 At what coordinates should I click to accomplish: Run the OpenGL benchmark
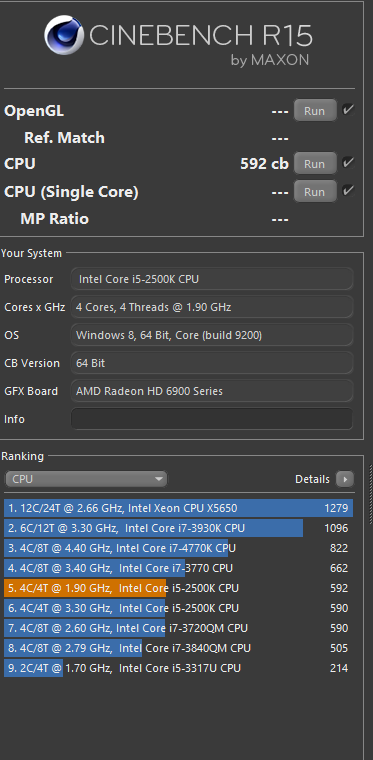click(x=315, y=111)
